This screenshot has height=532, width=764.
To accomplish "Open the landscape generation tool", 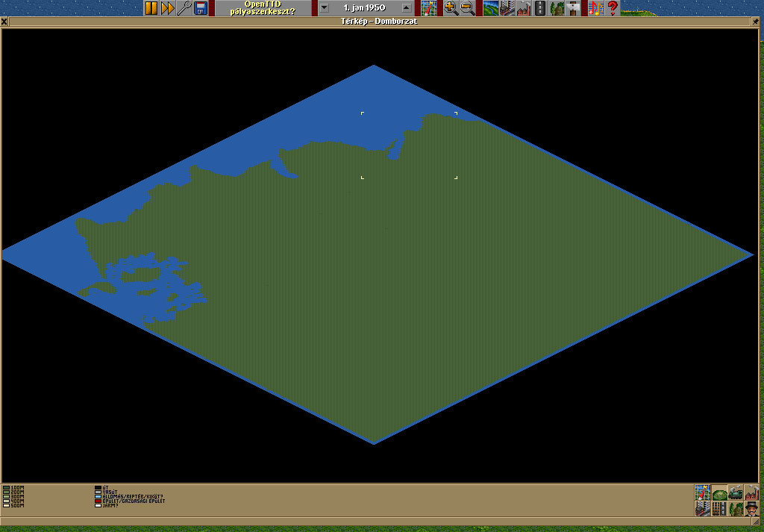I will click(x=491, y=7).
